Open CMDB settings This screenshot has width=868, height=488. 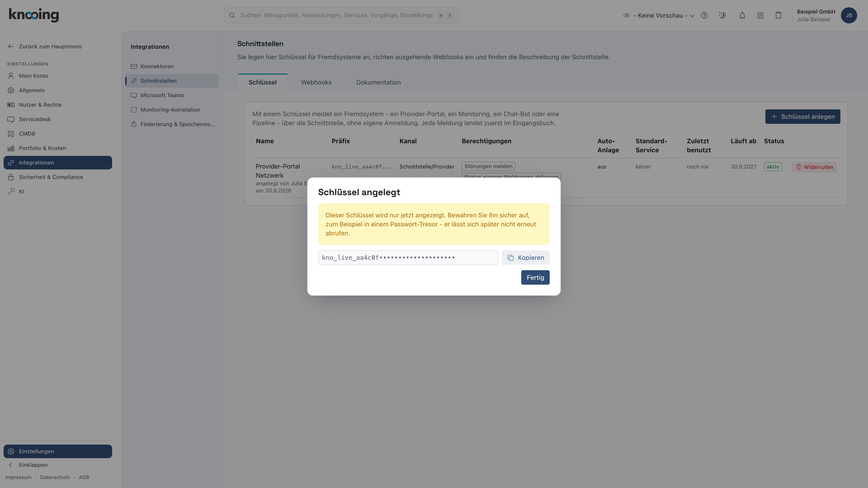pos(58,134)
